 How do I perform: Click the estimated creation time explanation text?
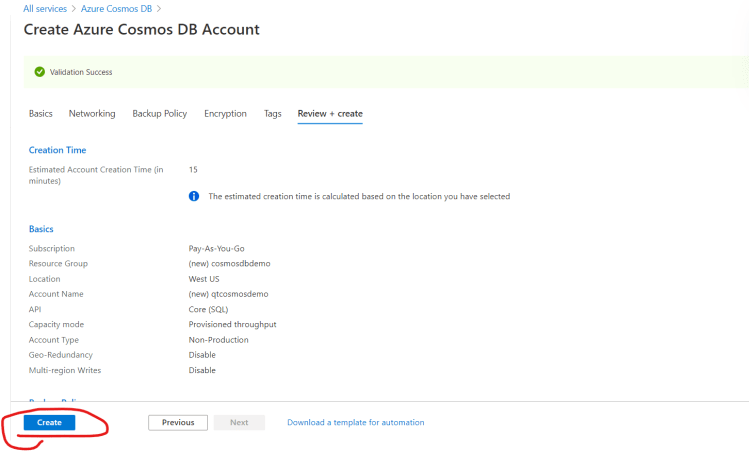click(x=359, y=196)
